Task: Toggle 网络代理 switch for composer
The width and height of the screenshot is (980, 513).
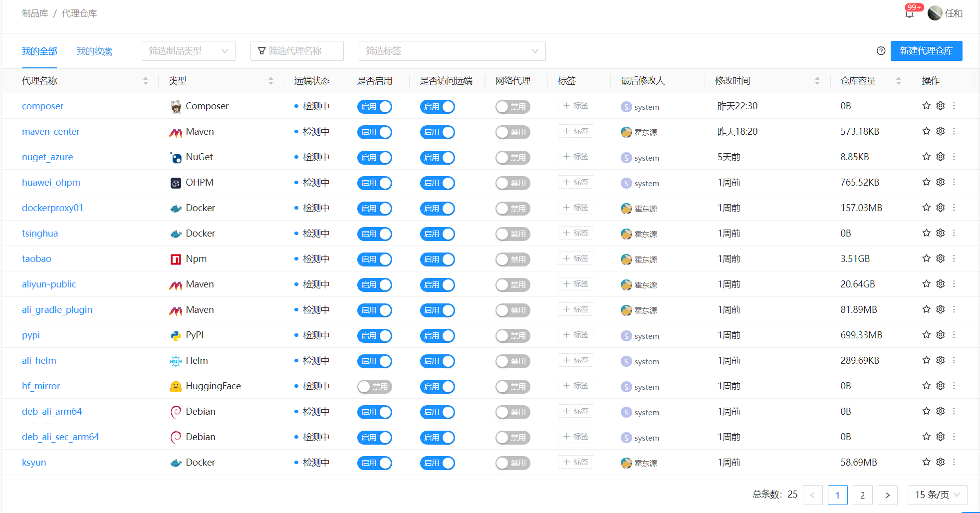Action: (x=512, y=106)
